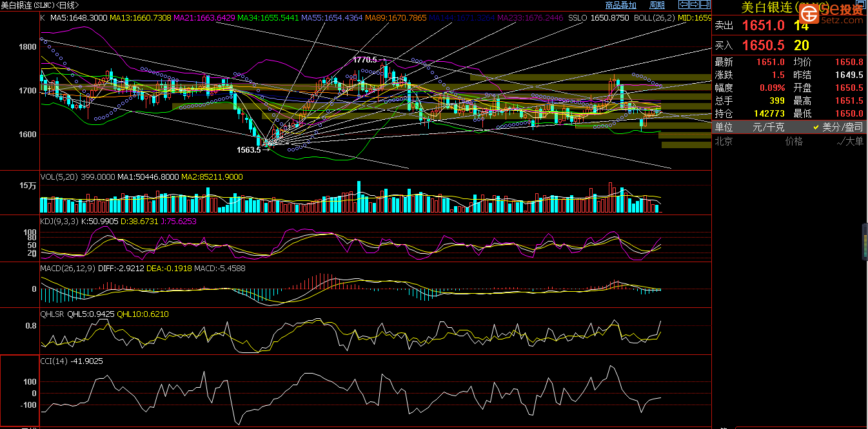The width and height of the screenshot is (868, 429).
Task: Select the MA21:1663.6429 indicator label
Action: (204, 18)
